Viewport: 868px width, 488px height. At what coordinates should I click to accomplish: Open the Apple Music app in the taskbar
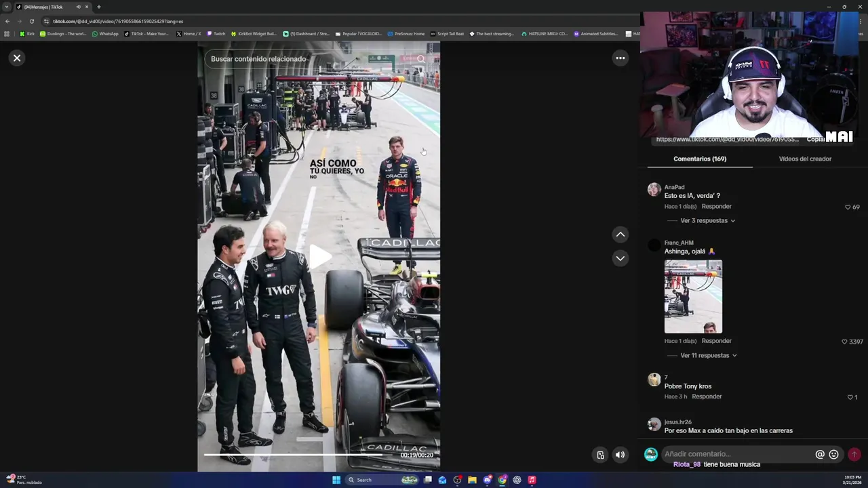pos(532,480)
